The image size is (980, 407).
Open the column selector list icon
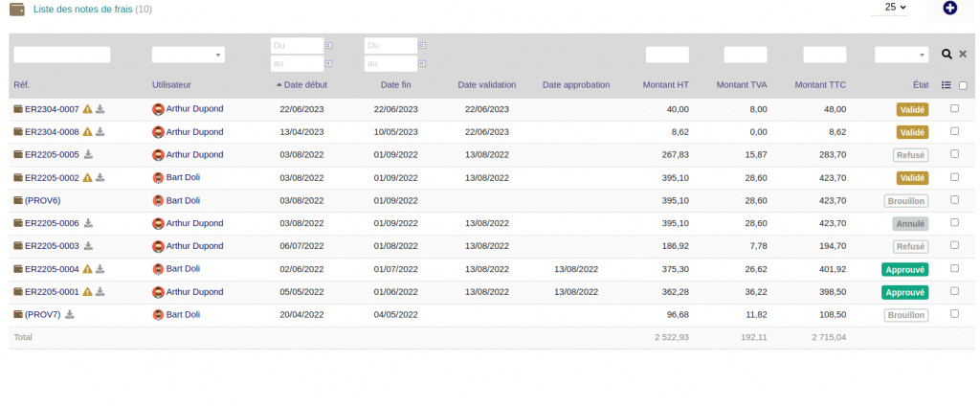947,84
